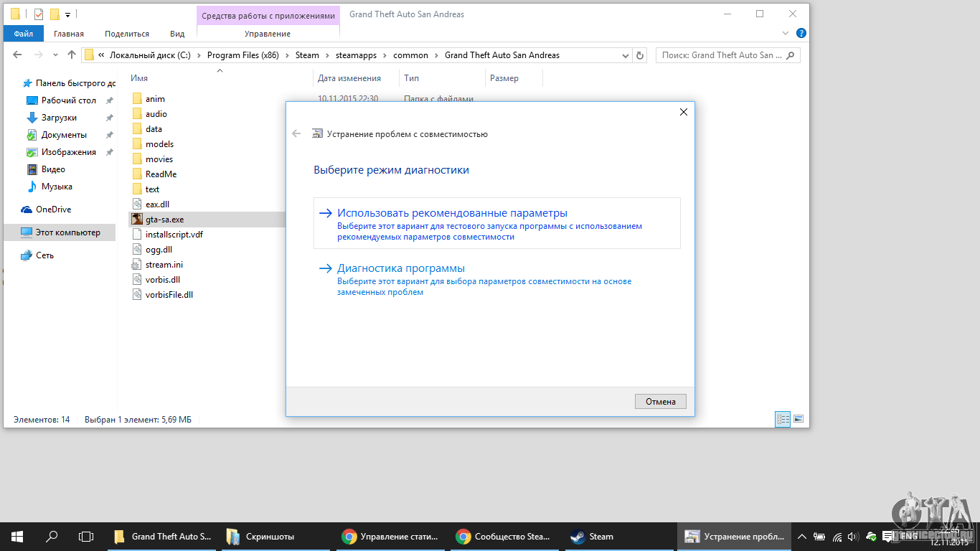Go back in the troubleshooter dialog
Screen dimensions: 980x551
pos(296,133)
